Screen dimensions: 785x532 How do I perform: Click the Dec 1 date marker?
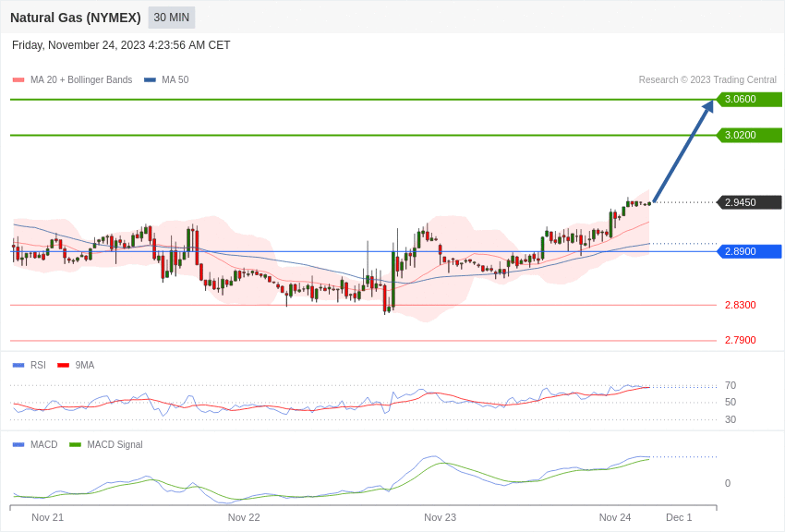coord(679,517)
